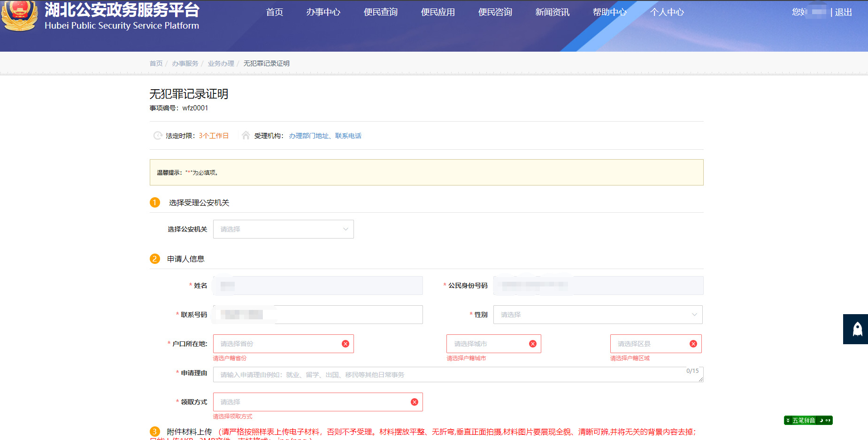Viewport: 868px width, 440px height.
Task: Open the 性别 gender dropdown
Action: [x=598, y=315]
